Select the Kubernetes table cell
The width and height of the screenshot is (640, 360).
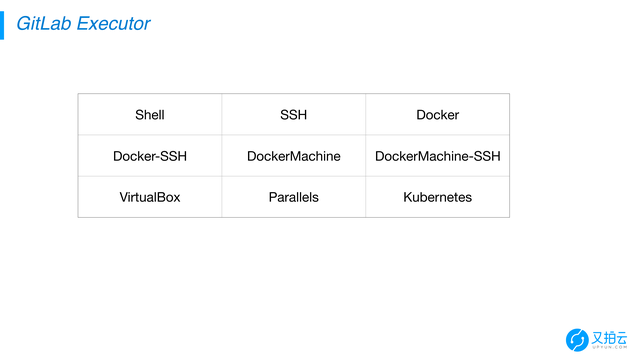pyautogui.click(x=438, y=197)
